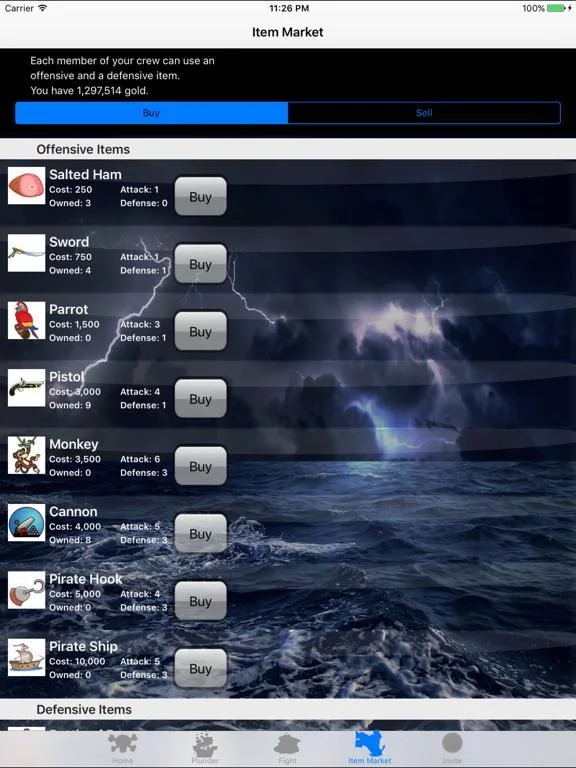Tap 'Owned: 4' on Sword row
Viewport: 576px width, 768px height.
(70, 270)
